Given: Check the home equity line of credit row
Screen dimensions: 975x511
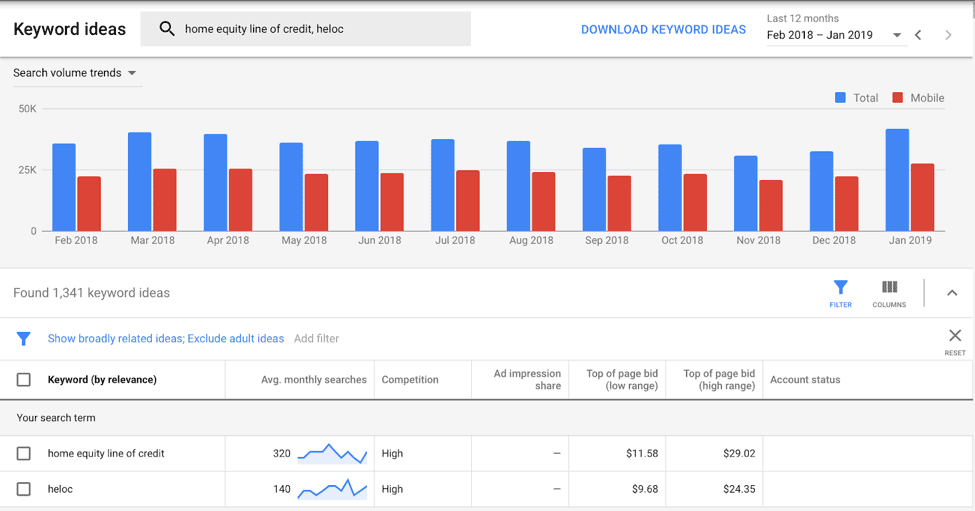Looking at the screenshot, I should click(24, 454).
